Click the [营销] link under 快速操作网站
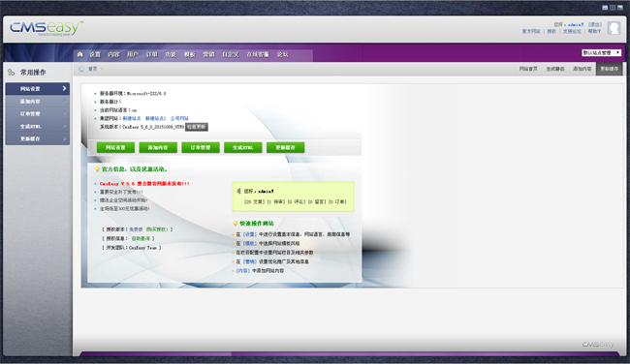Viewport: 630px width, 364px height. coord(249,261)
